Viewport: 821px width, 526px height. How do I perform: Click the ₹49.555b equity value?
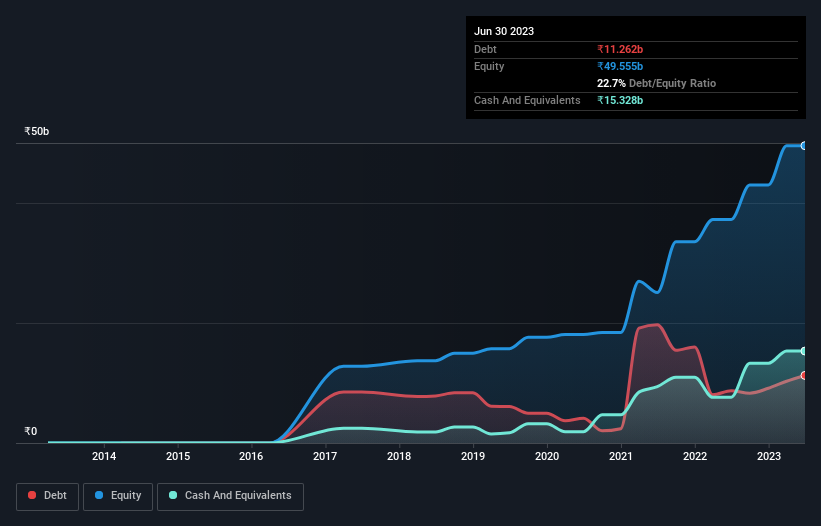(620, 66)
